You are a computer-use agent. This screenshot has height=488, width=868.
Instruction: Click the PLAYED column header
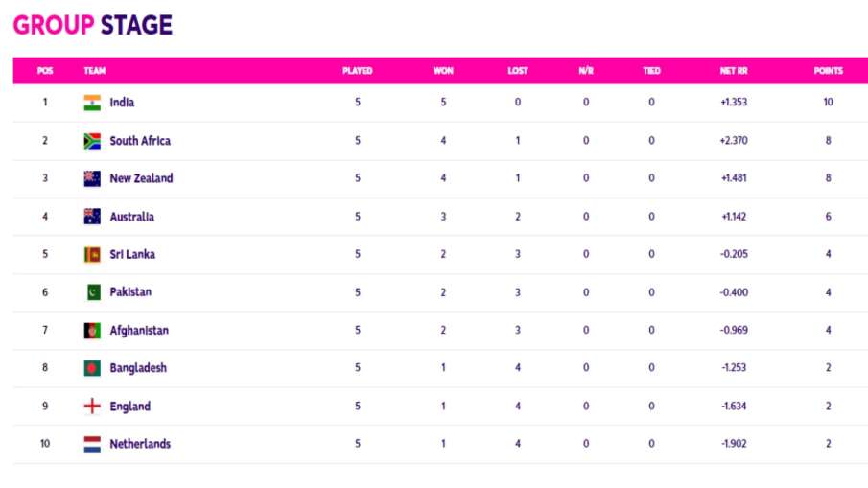click(x=358, y=71)
